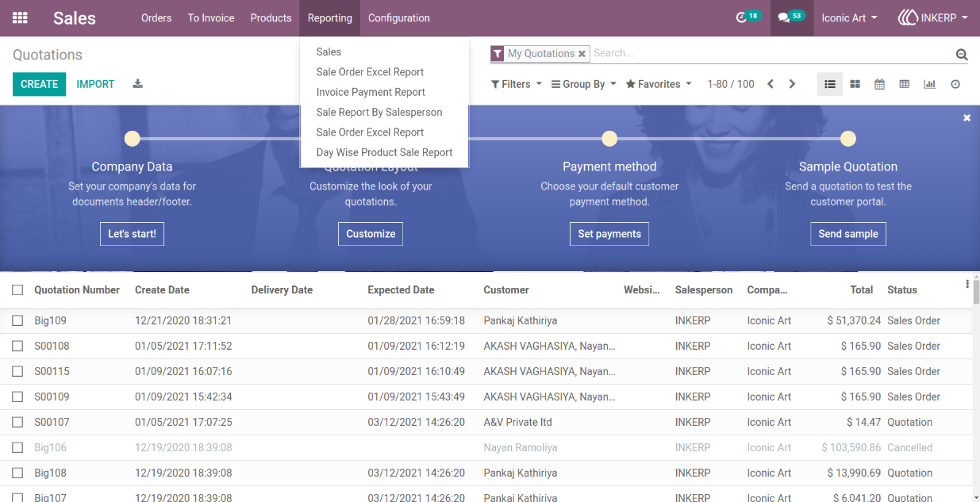
Task: Tick the select-all checkbox in the table header
Action: click(17, 290)
